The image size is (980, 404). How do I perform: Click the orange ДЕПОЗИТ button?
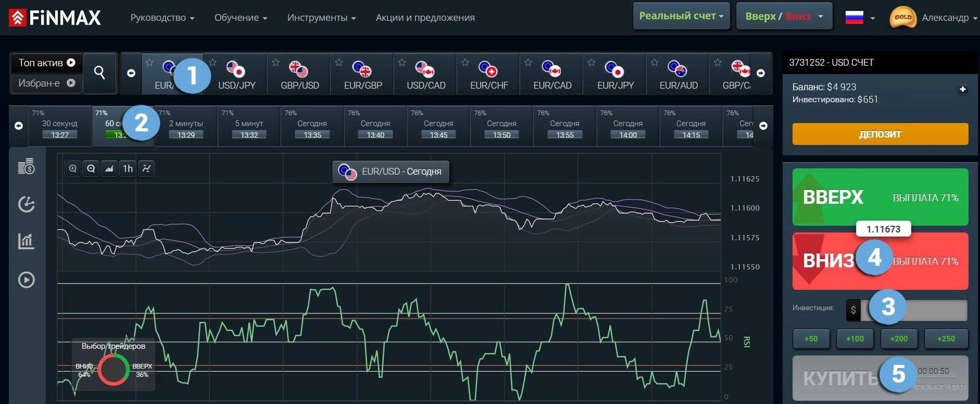pos(880,134)
